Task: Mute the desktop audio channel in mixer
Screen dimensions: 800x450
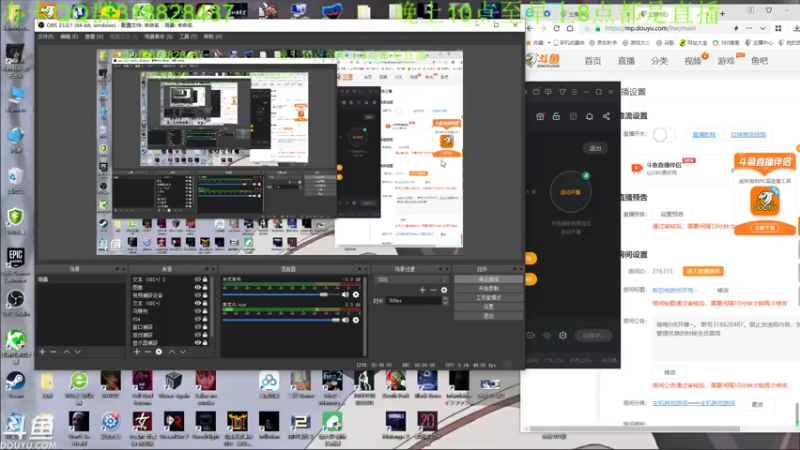Action: (x=345, y=294)
